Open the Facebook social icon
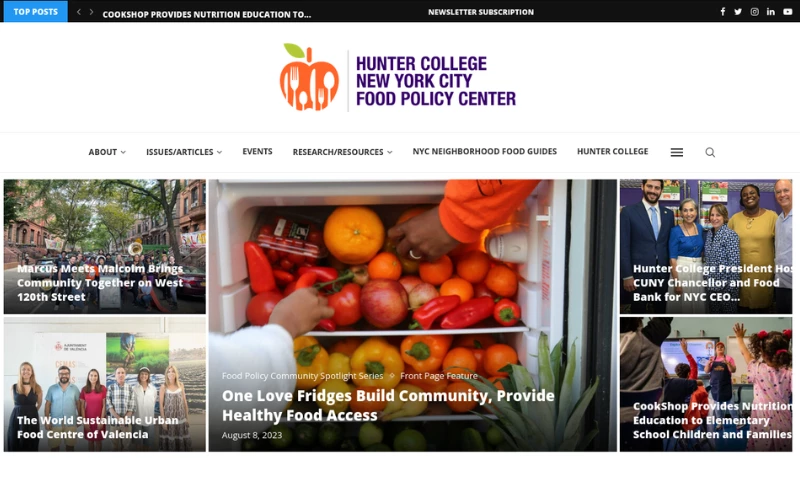The width and height of the screenshot is (800, 480). pos(722,12)
